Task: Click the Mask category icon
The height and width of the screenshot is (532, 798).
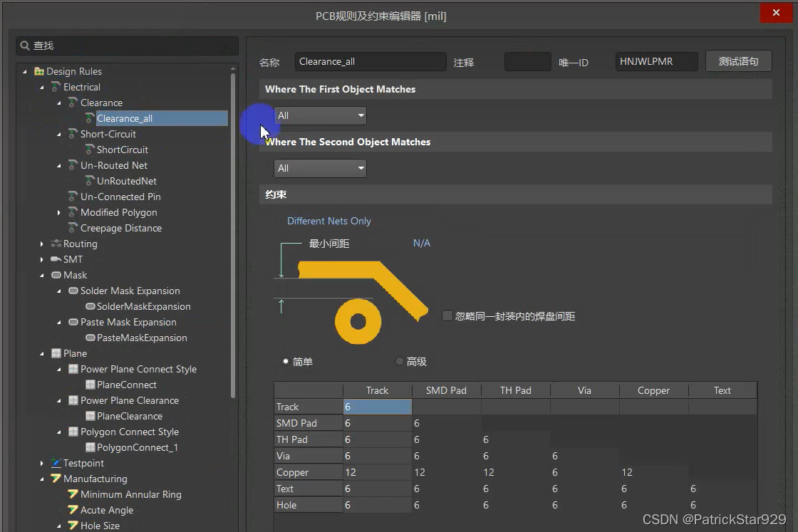Action: [x=56, y=275]
